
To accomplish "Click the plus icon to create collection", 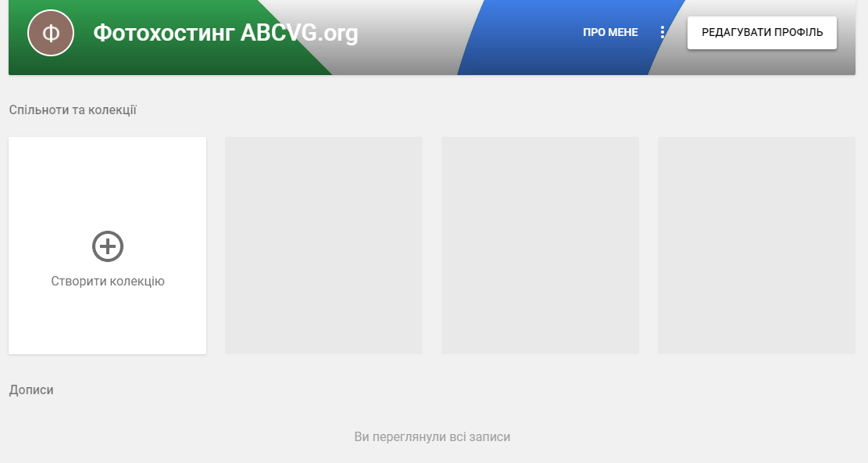I will point(107,246).
